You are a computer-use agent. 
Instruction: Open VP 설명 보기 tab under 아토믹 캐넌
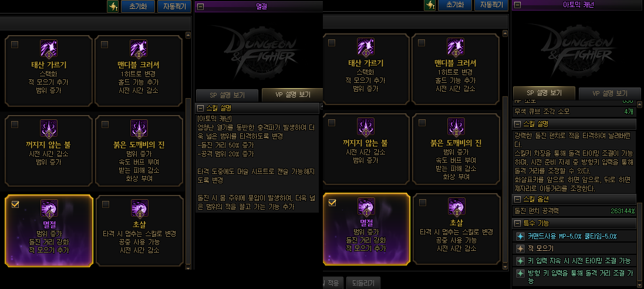coord(609,93)
